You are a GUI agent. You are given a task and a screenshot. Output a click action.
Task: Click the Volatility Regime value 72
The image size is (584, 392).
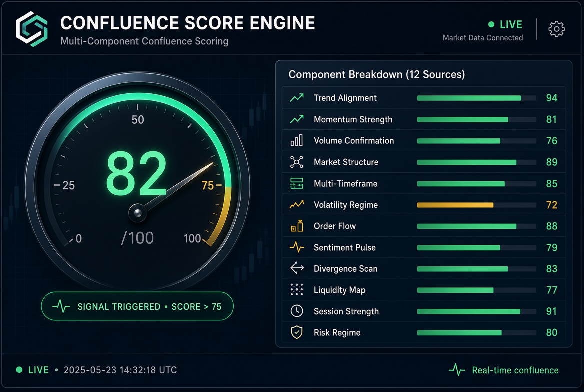pos(551,205)
